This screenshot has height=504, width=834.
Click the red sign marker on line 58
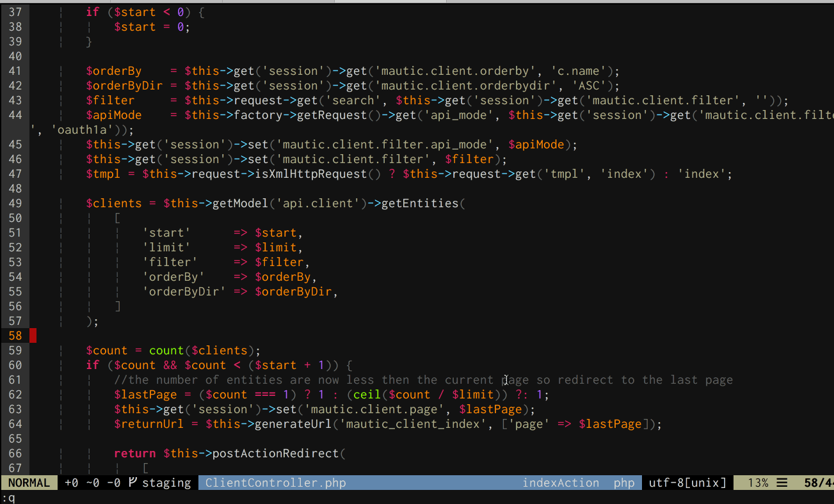[x=33, y=336]
